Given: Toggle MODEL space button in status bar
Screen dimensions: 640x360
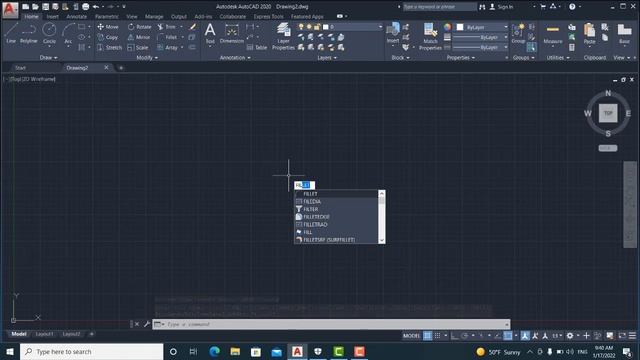Looking at the screenshot, I should coord(411,336).
